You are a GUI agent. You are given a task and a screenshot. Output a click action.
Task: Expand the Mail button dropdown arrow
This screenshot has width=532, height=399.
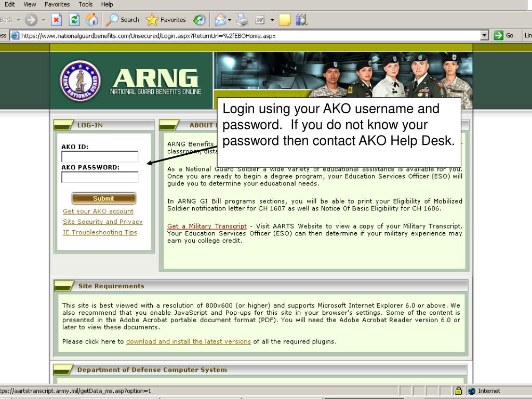[x=229, y=20]
